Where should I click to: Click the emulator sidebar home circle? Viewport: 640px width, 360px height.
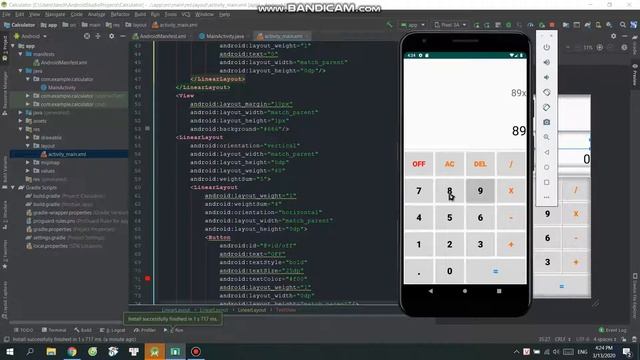547,167
